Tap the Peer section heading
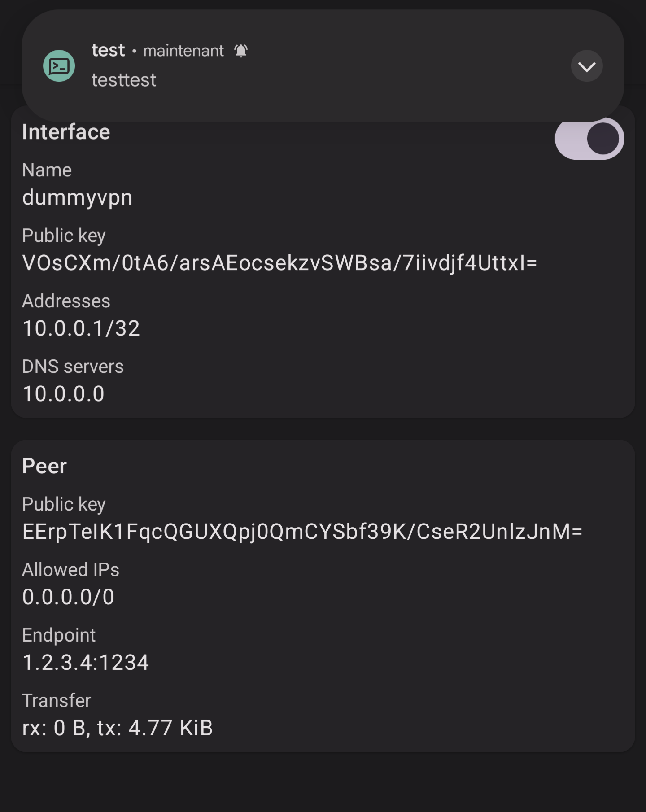Image resolution: width=646 pixels, height=812 pixels. click(44, 466)
